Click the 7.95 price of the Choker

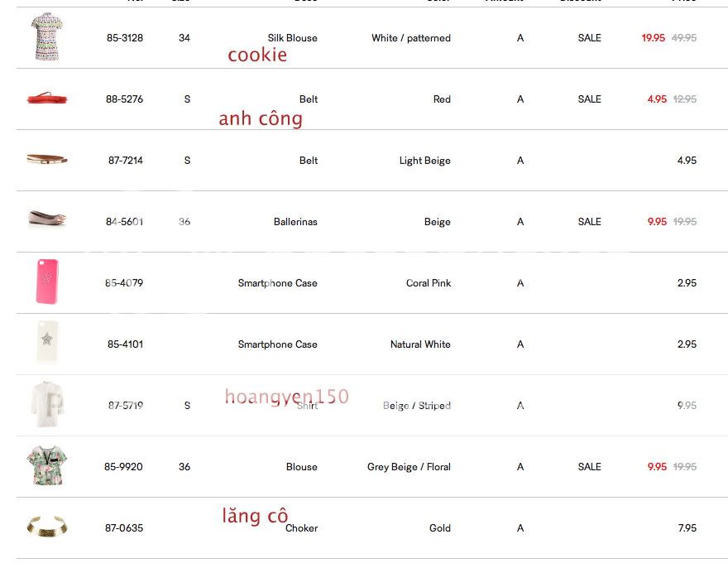click(687, 528)
